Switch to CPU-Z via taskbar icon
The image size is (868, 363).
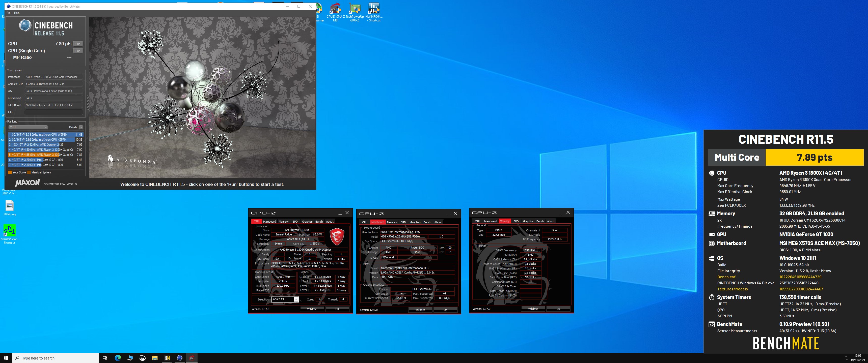click(x=192, y=358)
